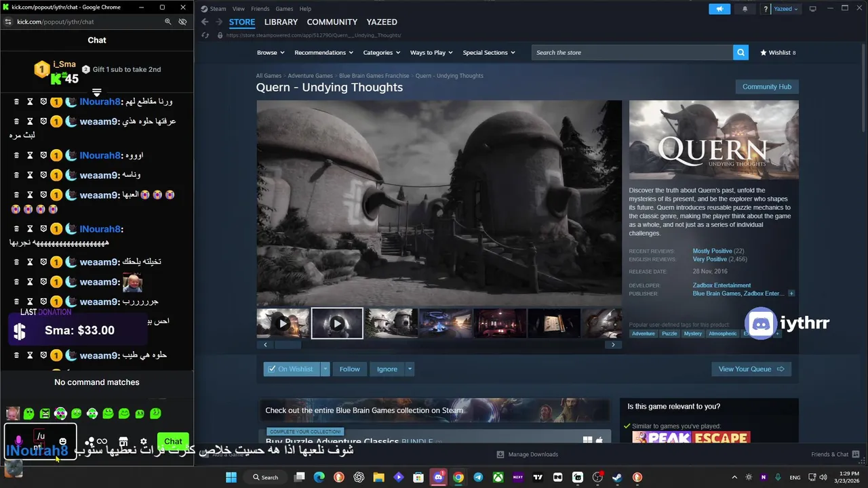Expand the Special Sections dropdown
The height and width of the screenshot is (488, 868).
489,52
